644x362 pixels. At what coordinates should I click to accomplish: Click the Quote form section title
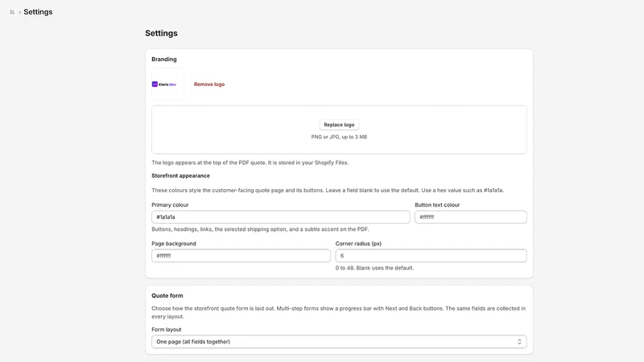[x=167, y=295]
